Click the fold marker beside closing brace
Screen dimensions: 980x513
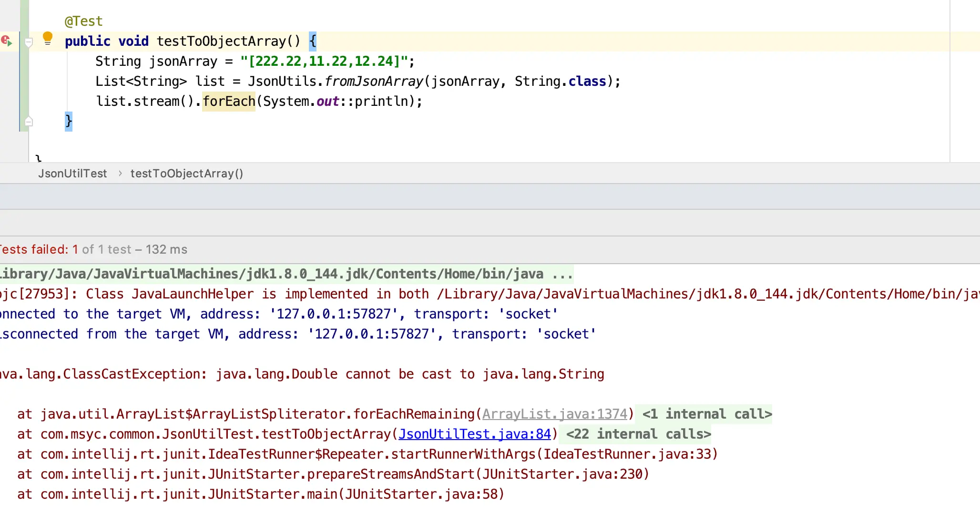[x=29, y=121]
